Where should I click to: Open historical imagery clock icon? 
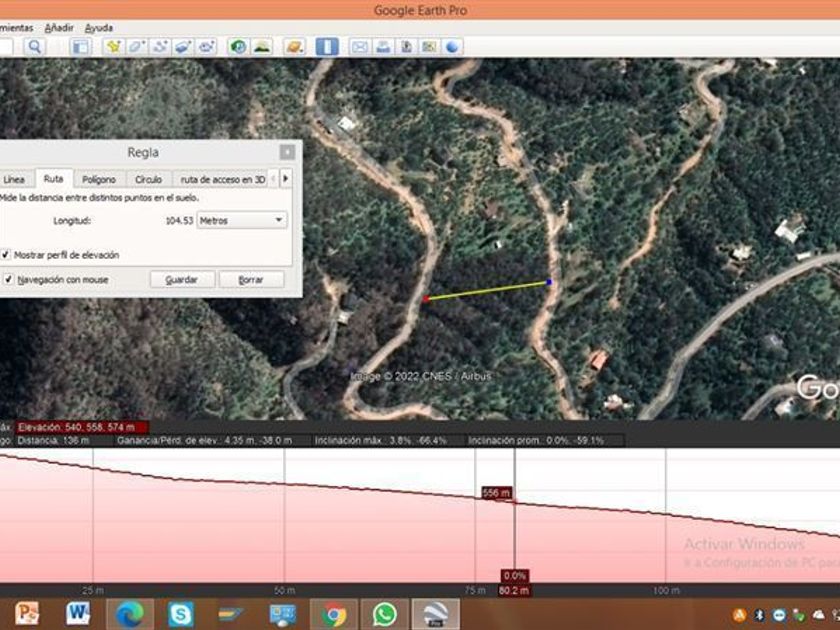coord(238,46)
